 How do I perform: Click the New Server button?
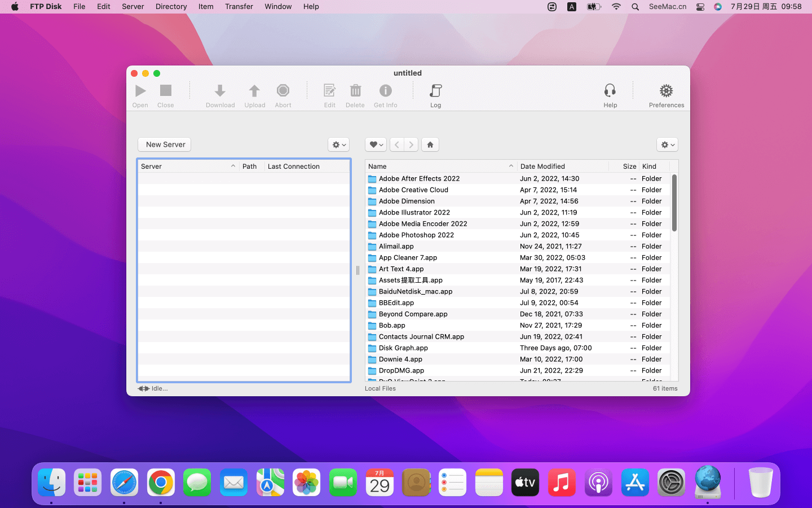pyautogui.click(x=165, y=145)
